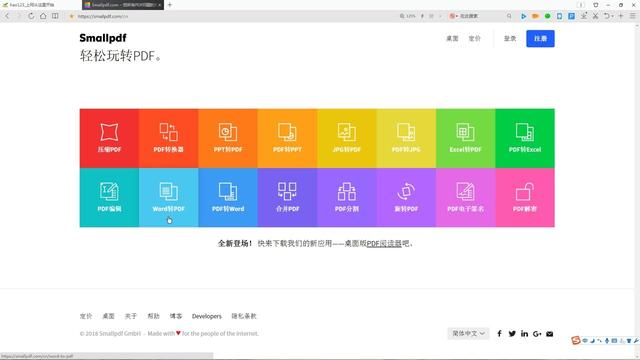Open the footer 博客 blog link
Viewport: 640px width, 360px height.
176,316
